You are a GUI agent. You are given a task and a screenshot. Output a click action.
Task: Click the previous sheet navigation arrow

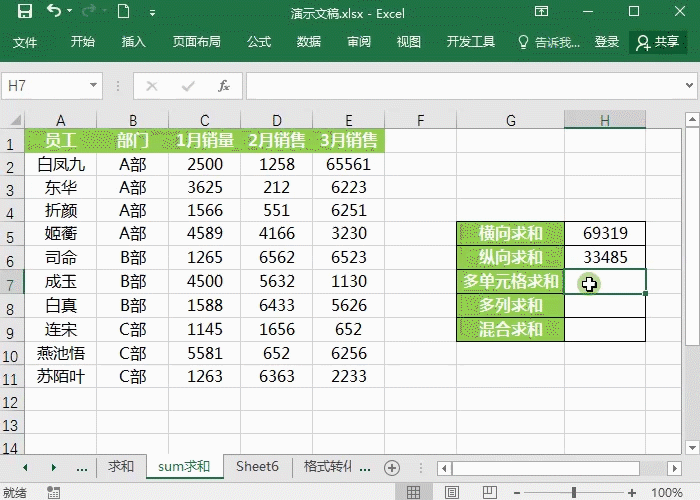tap(25, 467)
